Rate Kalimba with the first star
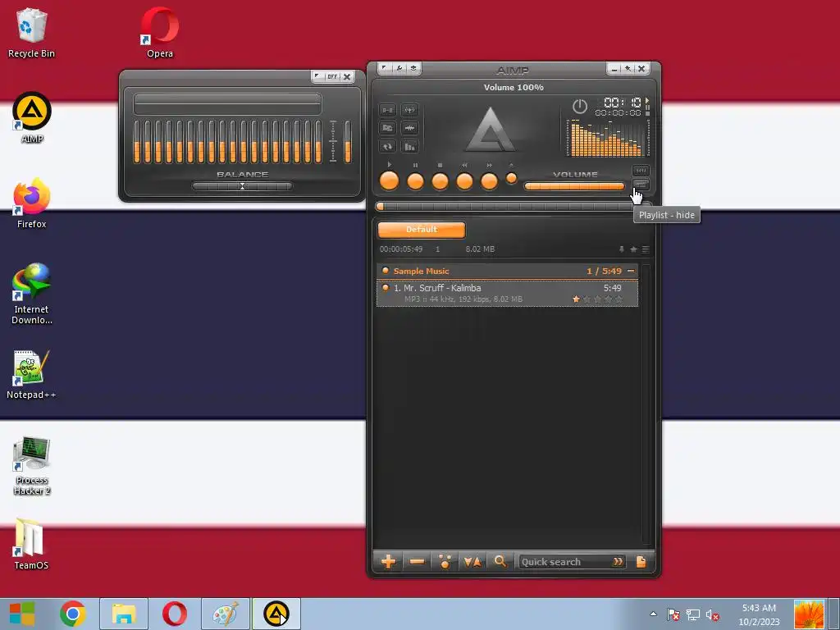840x630 pixels. click(576, 299)
